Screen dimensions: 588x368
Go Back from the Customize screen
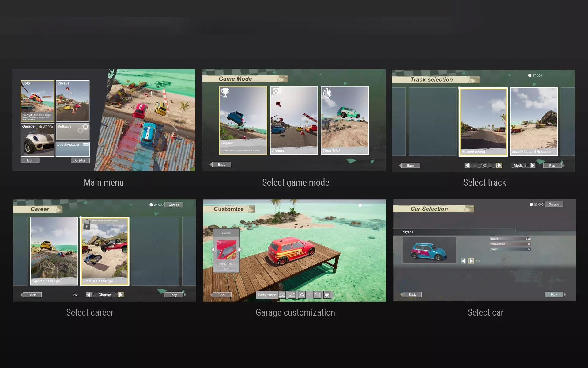(222, 295)
